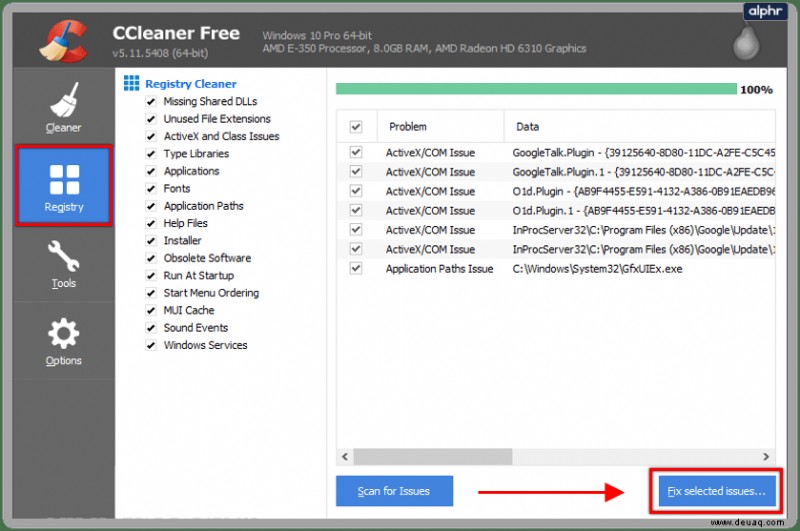This screenshot has width=800, height=531.
Task: Toggle Sound Events checkbox
Action: pos(151,328)
